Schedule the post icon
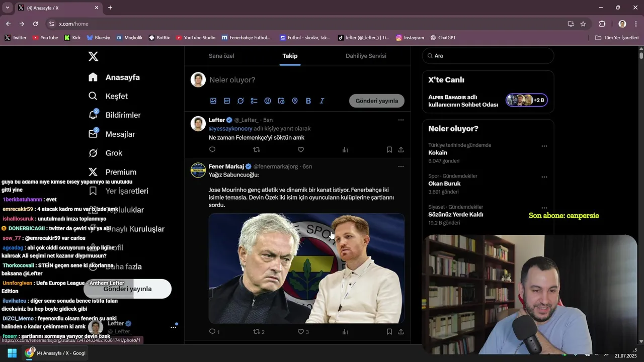Image resolution: width=644 pixels, height=362 pixels. 281,101
